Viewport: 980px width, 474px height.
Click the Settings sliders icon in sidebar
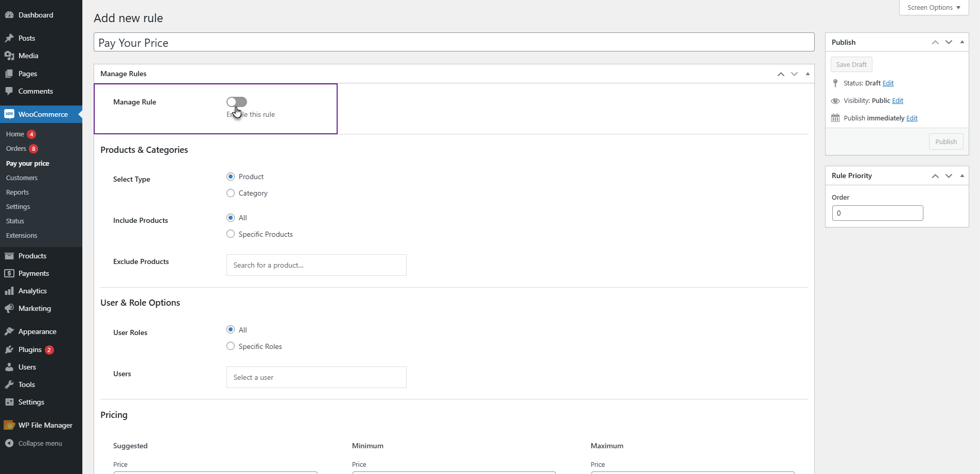point(9,402)
